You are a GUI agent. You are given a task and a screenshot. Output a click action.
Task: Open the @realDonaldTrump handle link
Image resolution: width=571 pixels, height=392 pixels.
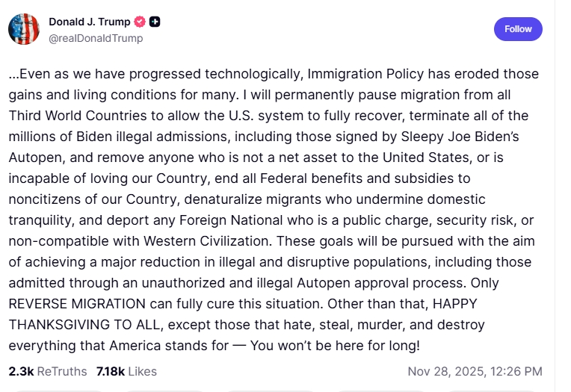[96, 38]
